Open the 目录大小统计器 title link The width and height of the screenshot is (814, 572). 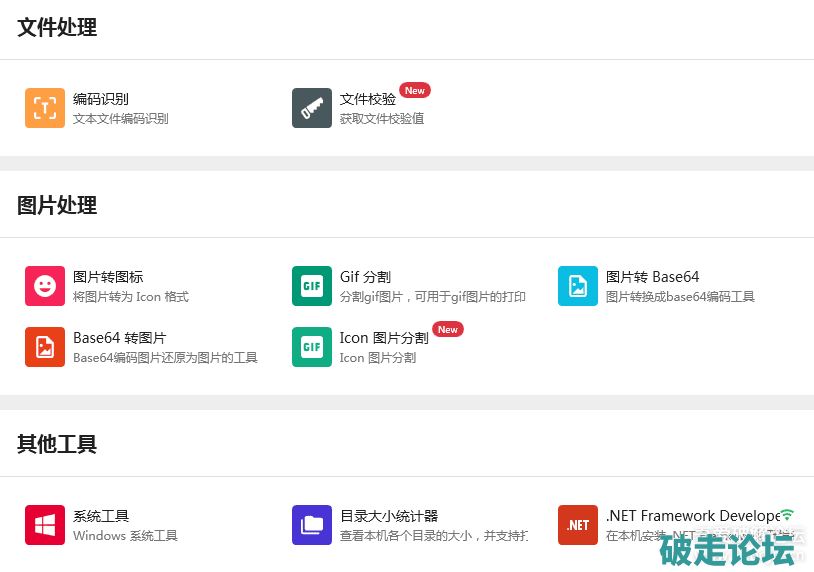389,516
